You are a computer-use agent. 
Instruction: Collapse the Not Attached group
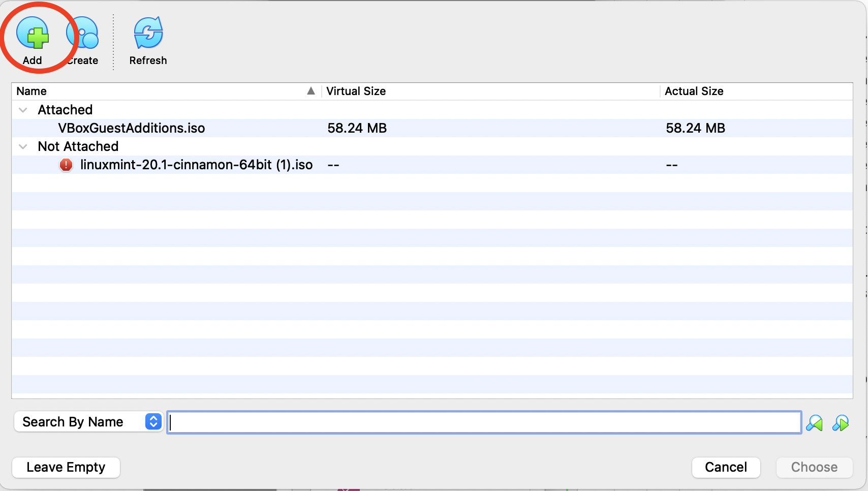[22, 146]
